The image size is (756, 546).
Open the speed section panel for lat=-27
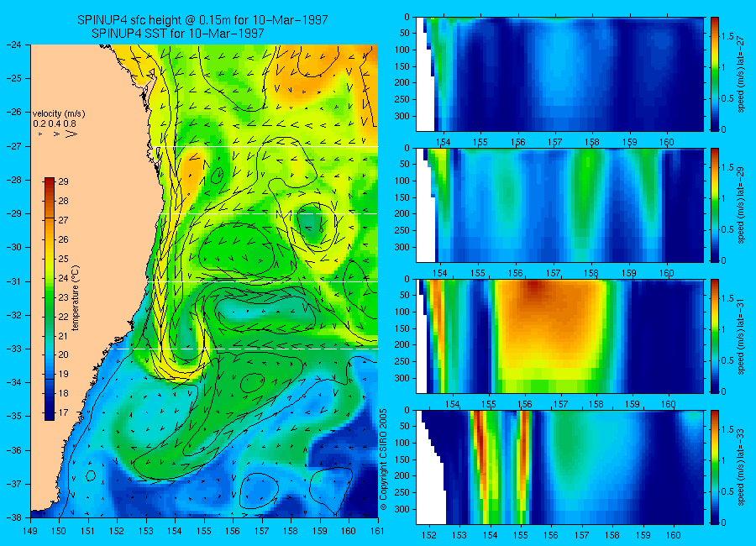559,74
